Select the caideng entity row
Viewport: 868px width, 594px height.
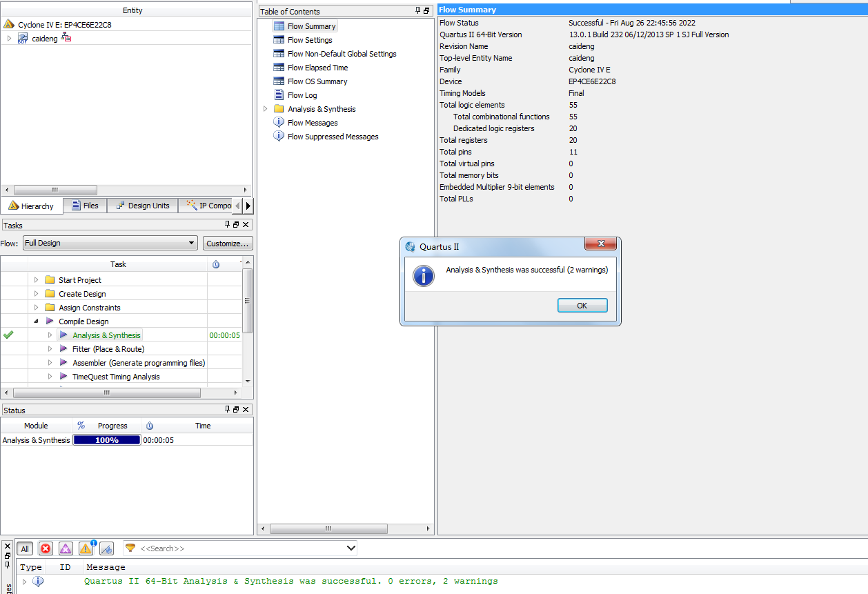tap(126, 39)
